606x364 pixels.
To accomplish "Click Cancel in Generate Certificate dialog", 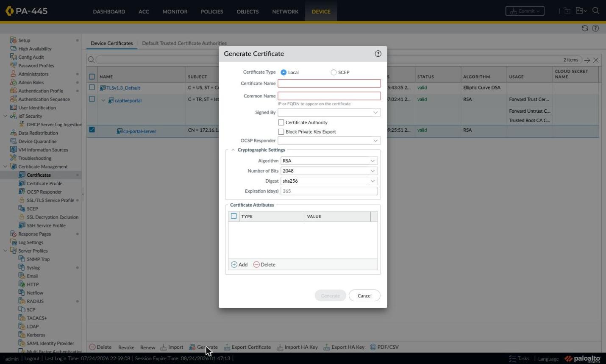I will (364, 296).
